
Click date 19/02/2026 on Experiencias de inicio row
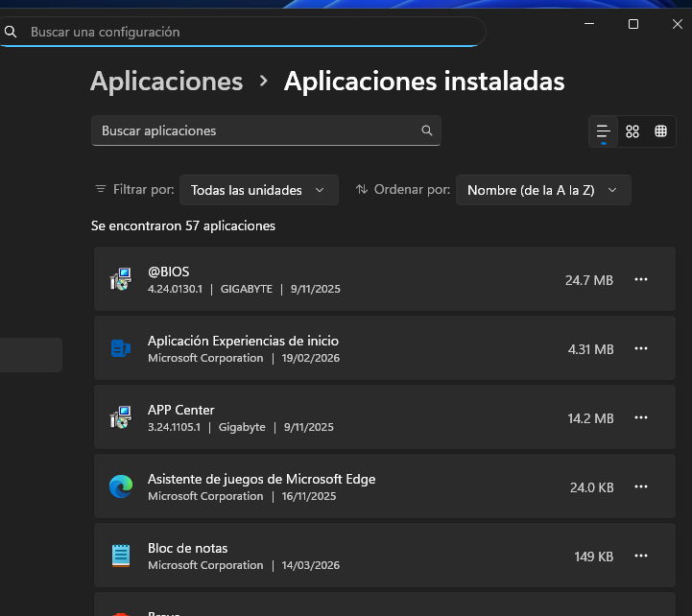pos(311,358)
